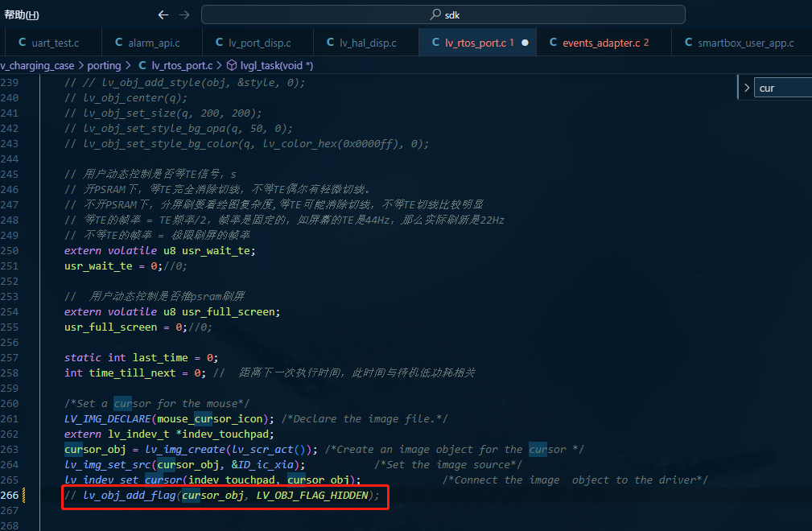Click ID_ic_xia on line 264
This screenshot has height=531, width=812.
[x=266, y=465]
